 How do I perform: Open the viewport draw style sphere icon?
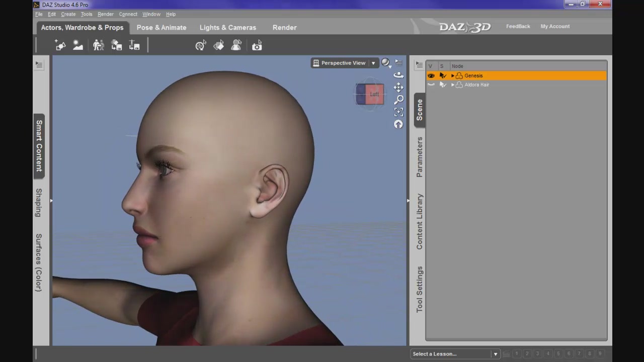385,63
